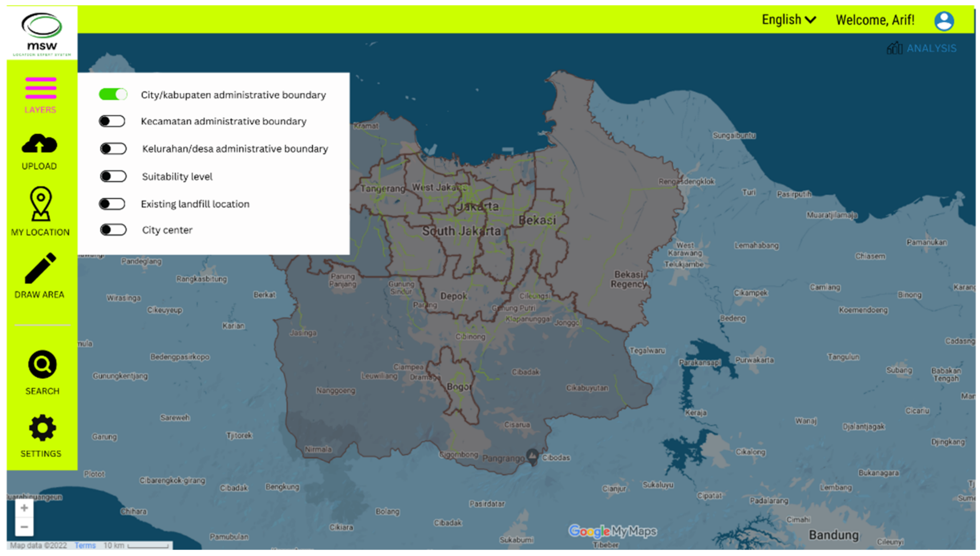The image size is (980, 556).
Task: Click the Rangkasbitung map label
Action: pos(201,279)
